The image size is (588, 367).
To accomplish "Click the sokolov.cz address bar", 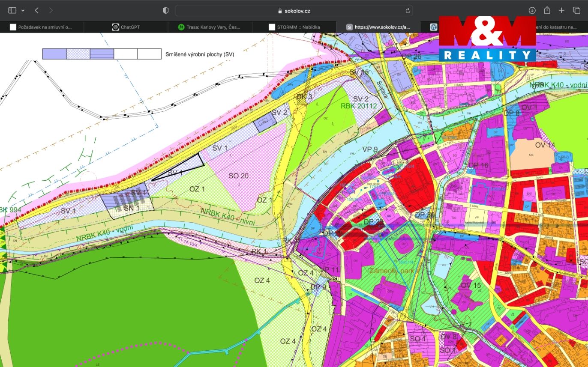I will click(x=294, y=11).
